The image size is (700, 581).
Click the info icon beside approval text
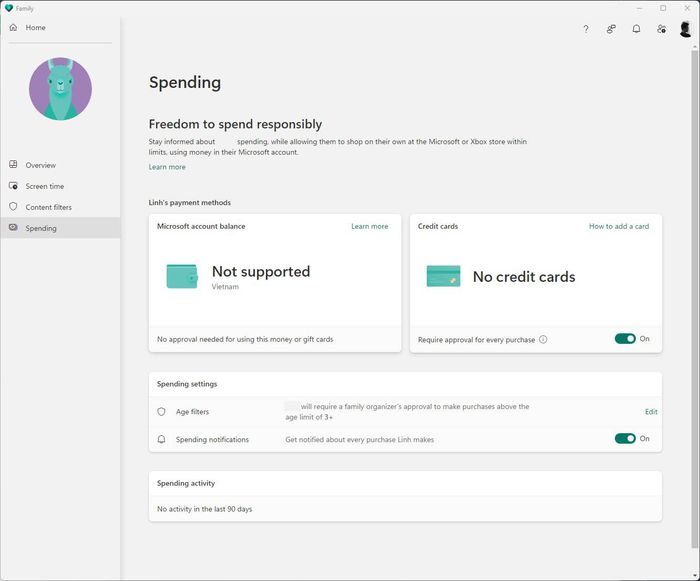point(543,339)
